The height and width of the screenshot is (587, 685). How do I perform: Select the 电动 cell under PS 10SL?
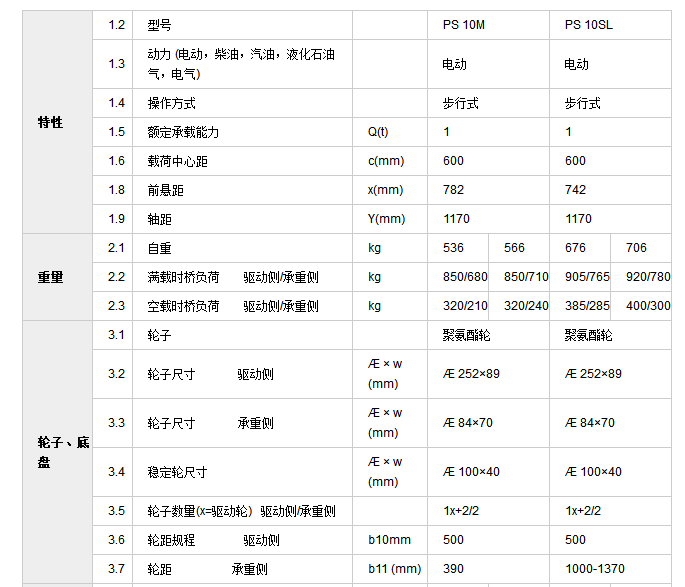pyautogui.click(x=610, y=64)
